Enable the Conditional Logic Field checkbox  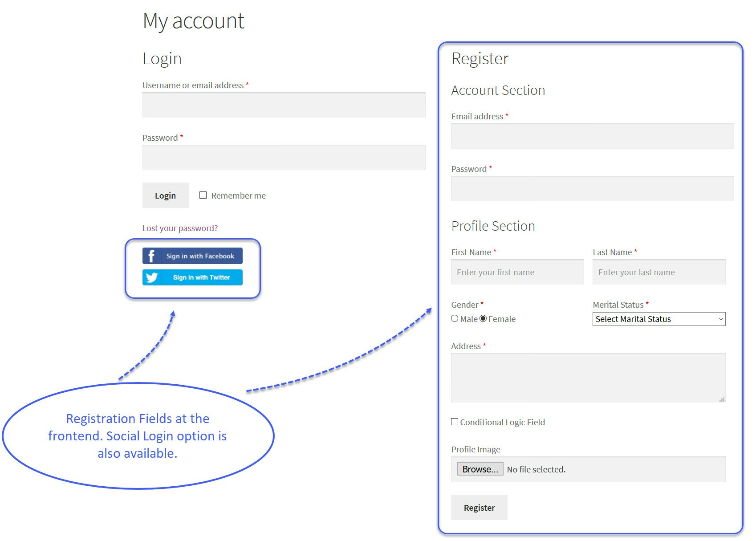[455, 422]
